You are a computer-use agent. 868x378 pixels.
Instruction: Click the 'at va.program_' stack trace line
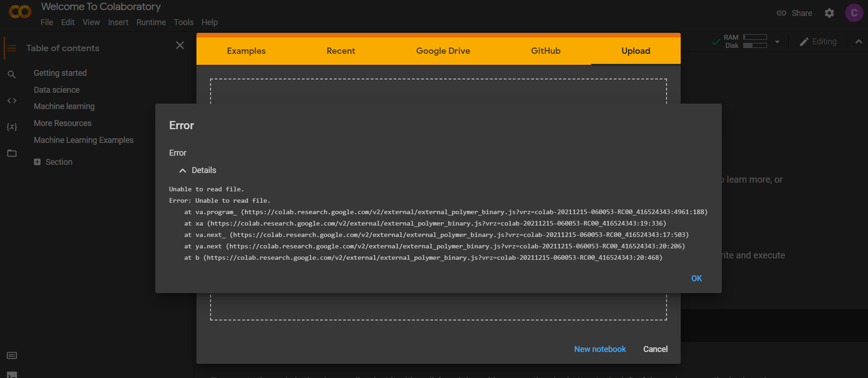coord(446,212)
